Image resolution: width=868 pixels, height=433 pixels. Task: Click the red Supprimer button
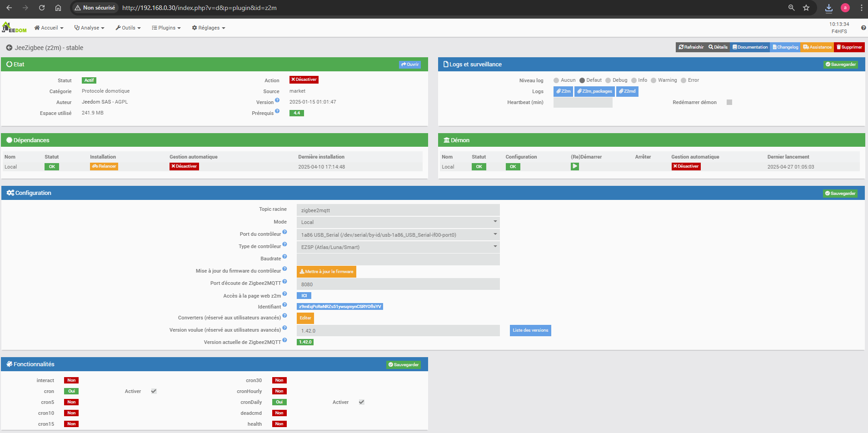click(x=849, y=47)
